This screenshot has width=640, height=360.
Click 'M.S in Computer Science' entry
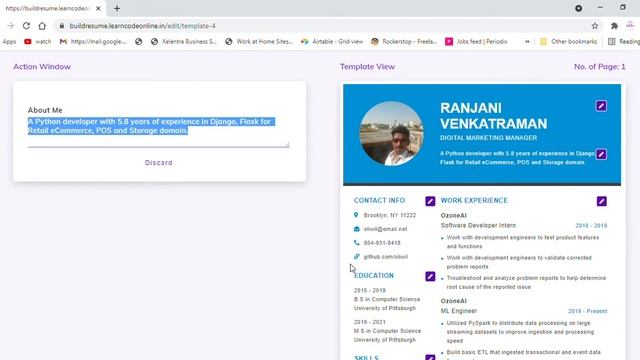point(387,331)
